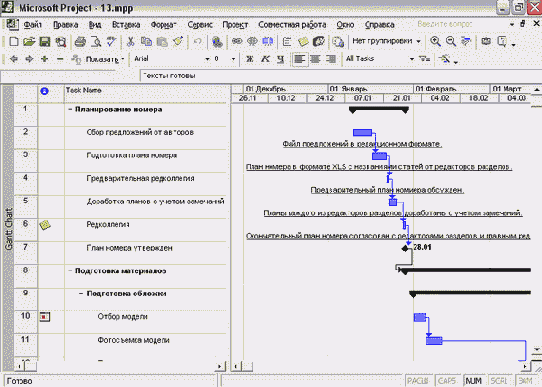Toggle bold formatting (Ж)

(250, 59)
